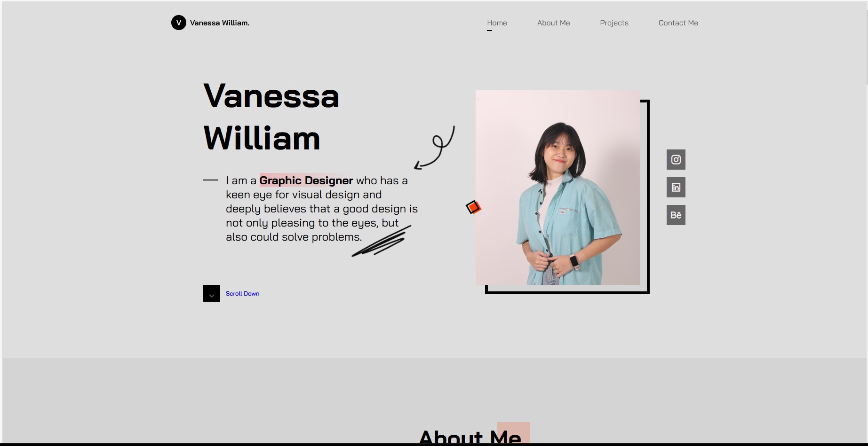Click the scribble underline doodle
Image resolution: width=868 pixels, height=446 pixels.
coord(382,241)
